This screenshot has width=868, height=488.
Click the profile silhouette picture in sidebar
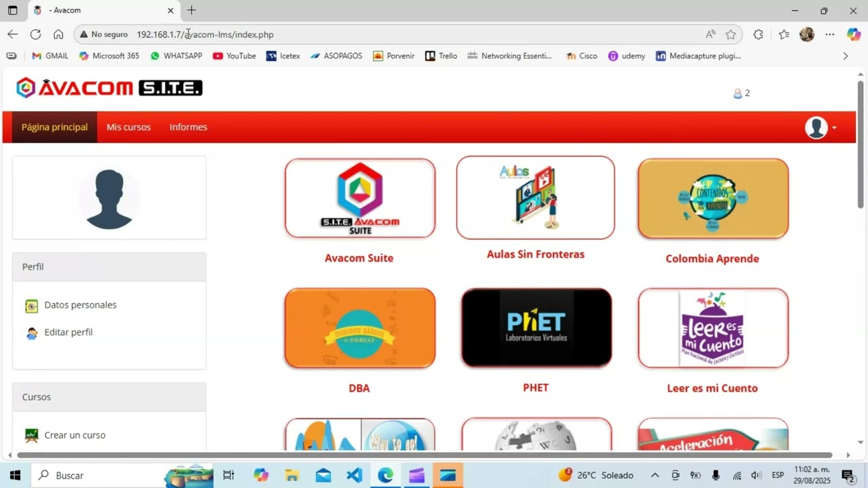[x=109, y=198]
